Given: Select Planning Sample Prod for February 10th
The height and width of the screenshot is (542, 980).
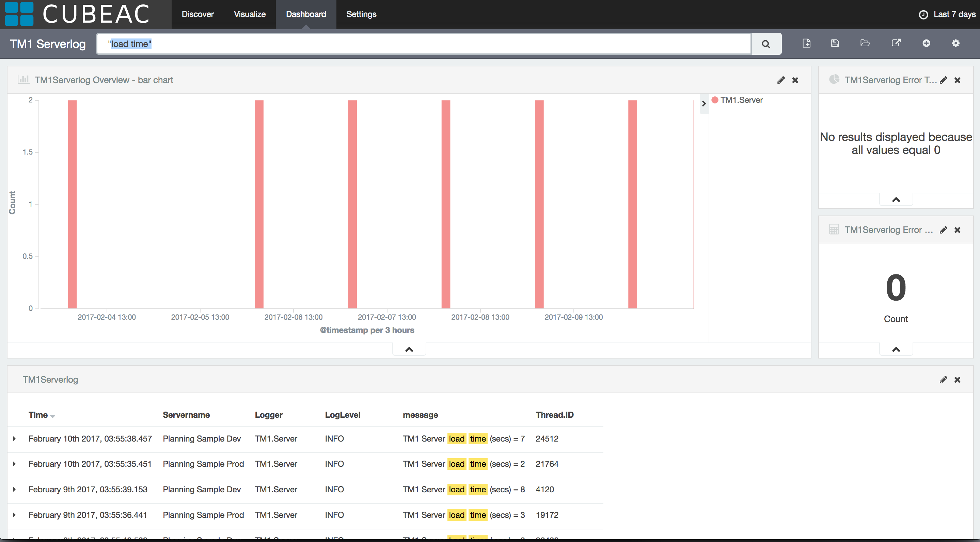Looking at the screenshot, I should 203,464.
